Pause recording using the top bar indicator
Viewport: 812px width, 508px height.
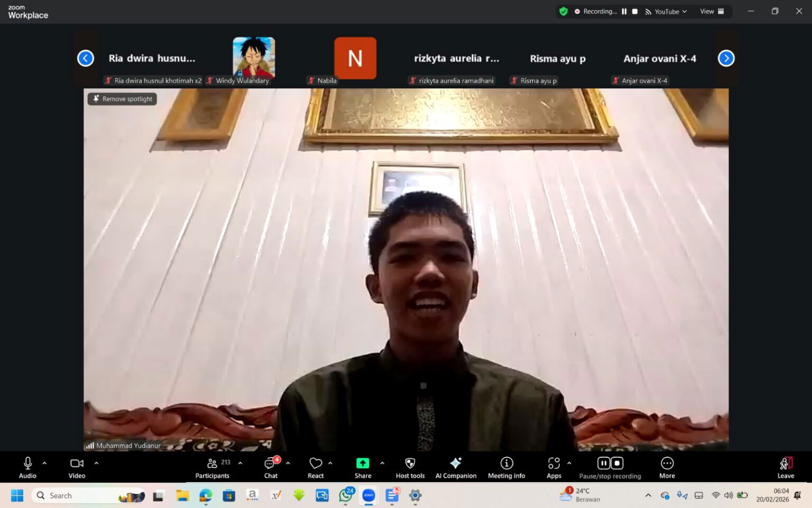(624, 11)
